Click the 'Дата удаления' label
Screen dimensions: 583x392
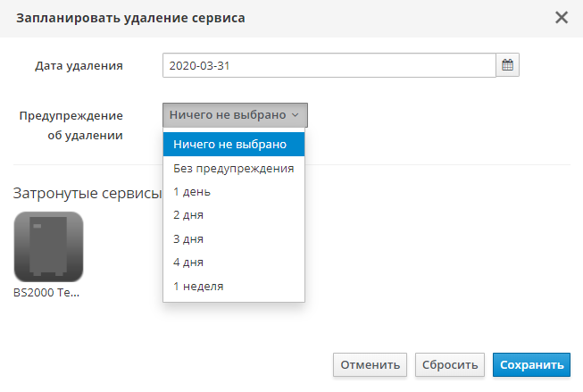click(79, 66)
